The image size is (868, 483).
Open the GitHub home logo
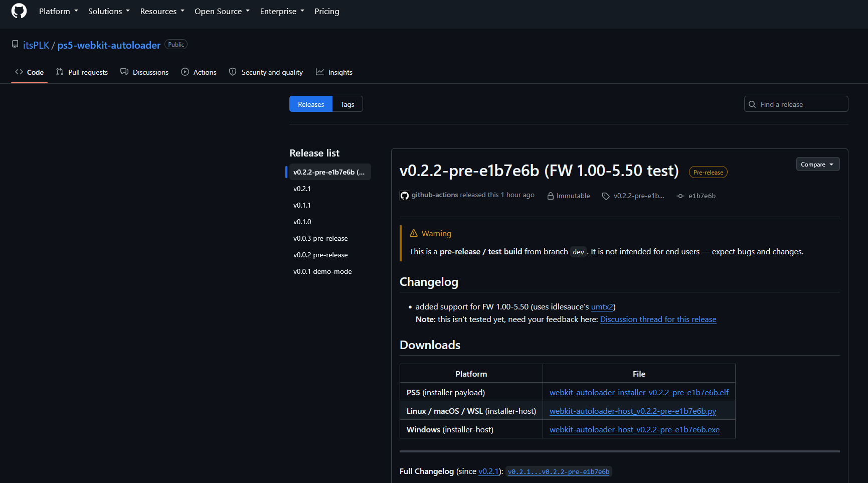(x=19, y=11)
